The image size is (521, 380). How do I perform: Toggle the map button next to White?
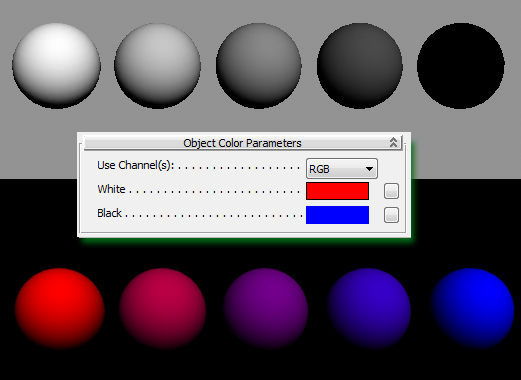pyautogui.click(x=391, y=191)
